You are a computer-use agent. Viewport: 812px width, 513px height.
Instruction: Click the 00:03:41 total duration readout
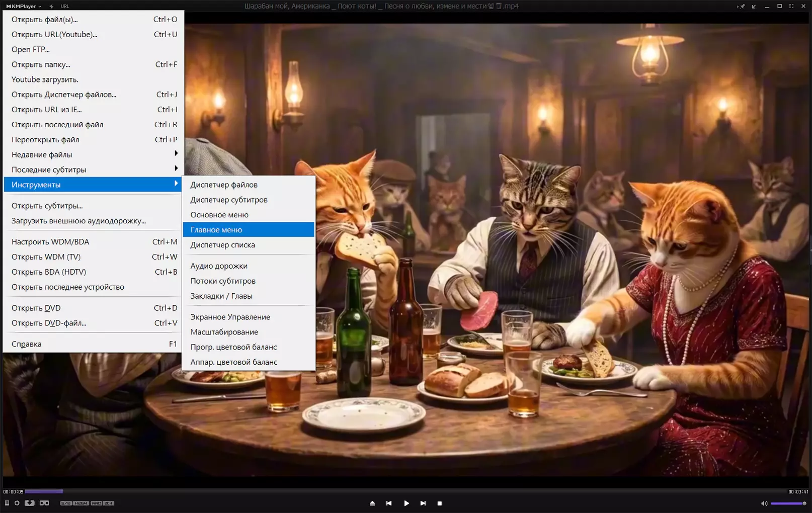click(x=798, y=491)
